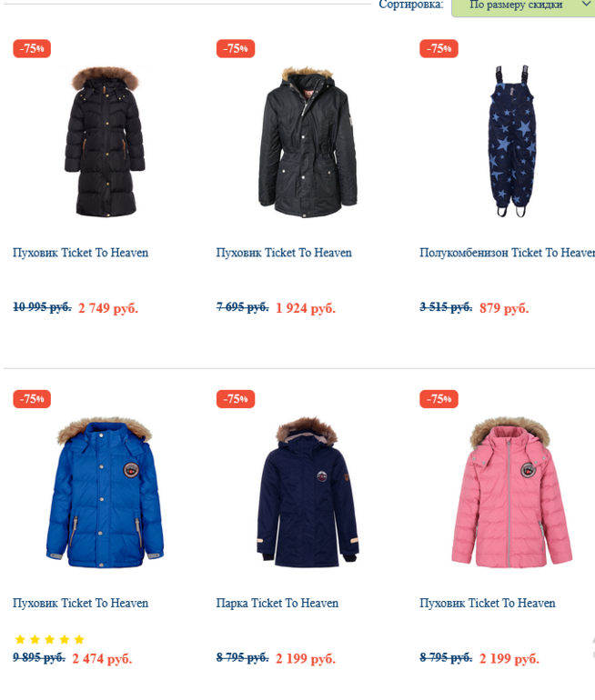The image size is (595, 700).
Task: Open the dark navy parka image
Action: click(x=308, y=493)
